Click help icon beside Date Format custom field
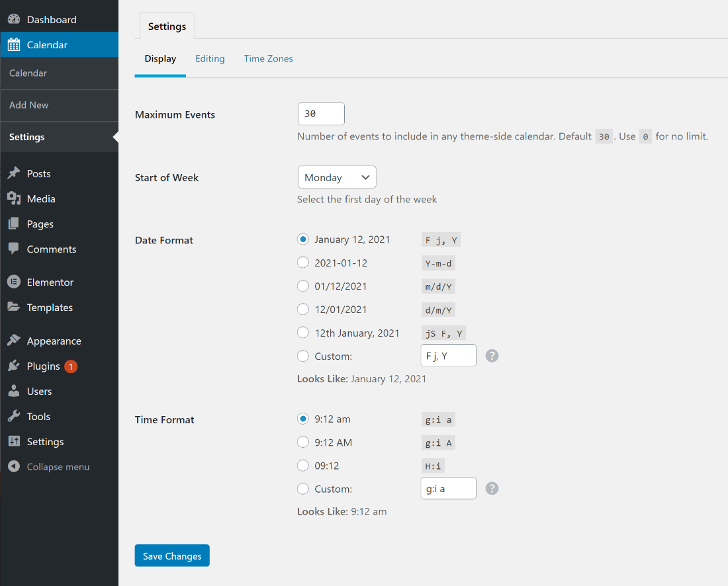Image resolution: width=728 pixels, height=586 pixels. pyautogui.click(x=492, y=356)
